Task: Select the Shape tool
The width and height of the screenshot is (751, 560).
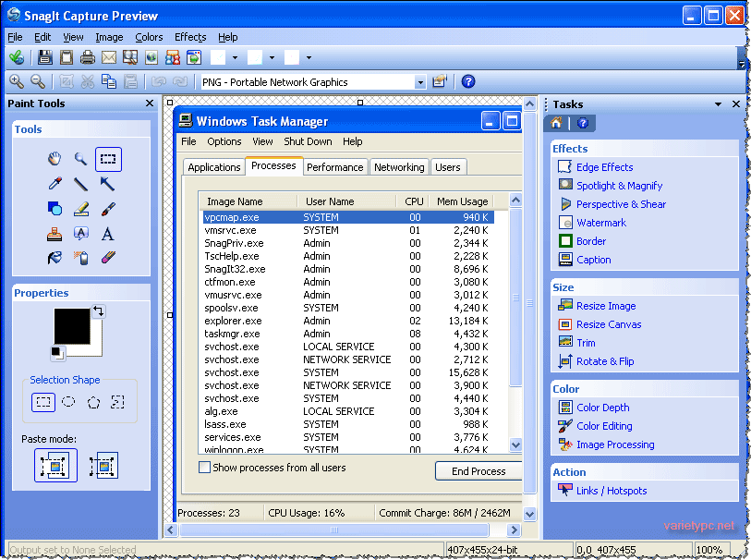Action: point(55,209)
